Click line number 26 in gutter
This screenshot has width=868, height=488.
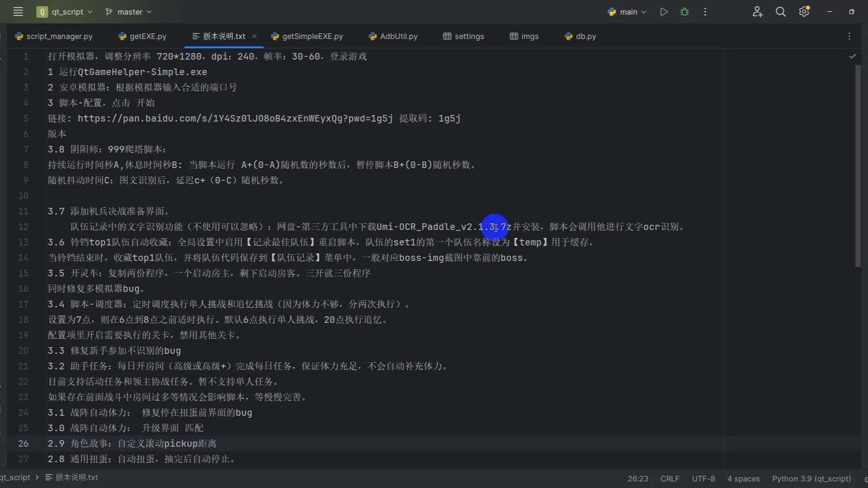(23, 443)
